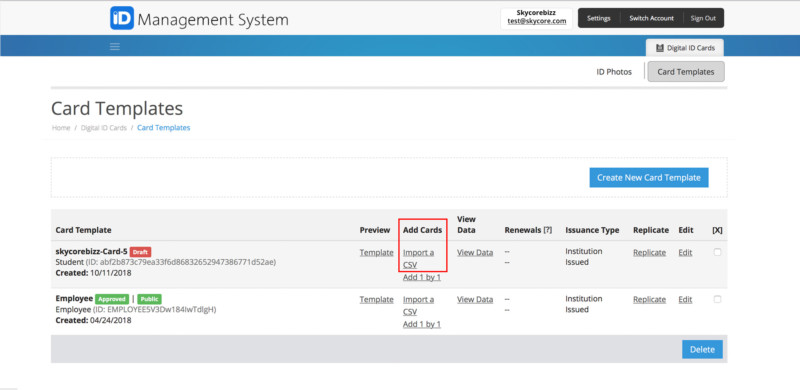Add 1 by 1 for skycorebizz-Card-5
Image resolution: width=800 pixels, height=390 pixels.
point(422,277)
